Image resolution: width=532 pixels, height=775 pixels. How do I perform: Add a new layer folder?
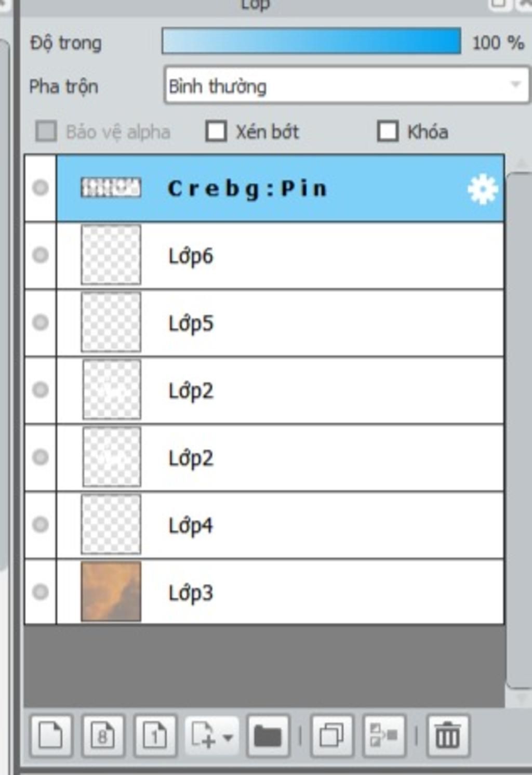268,735
